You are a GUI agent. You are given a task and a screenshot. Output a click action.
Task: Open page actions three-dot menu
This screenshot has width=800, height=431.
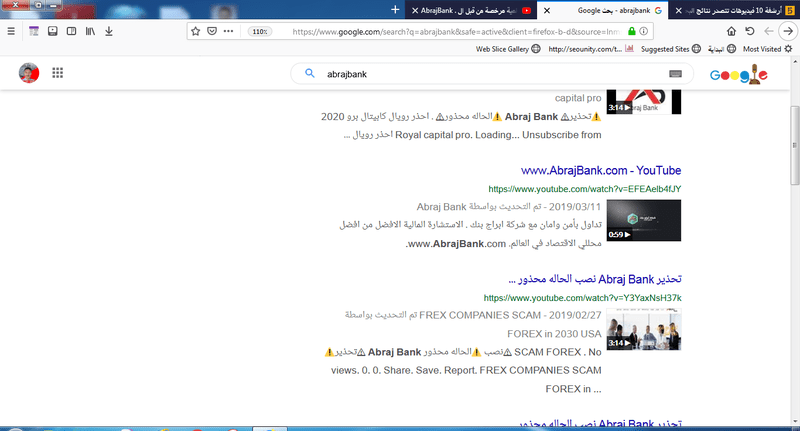[x=229, y=31]
